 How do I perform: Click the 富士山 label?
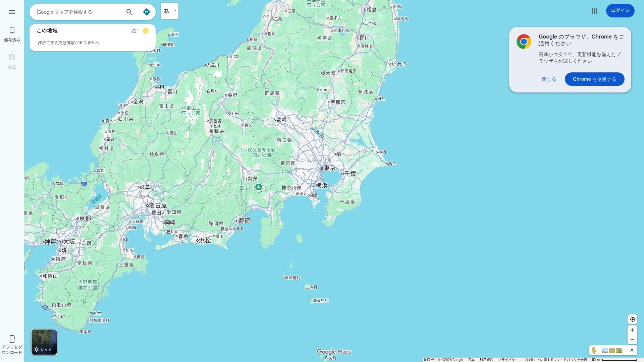[247, 188]
